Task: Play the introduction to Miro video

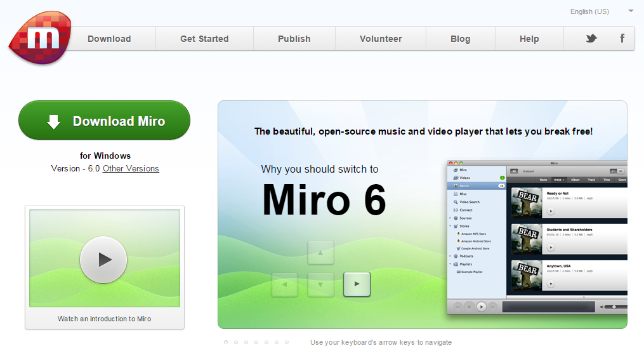Action: point(103,260)
